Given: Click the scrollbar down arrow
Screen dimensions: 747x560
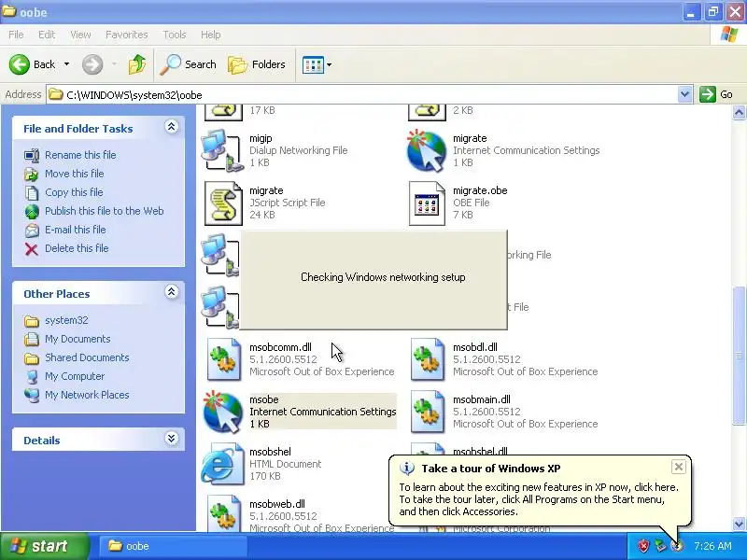Looking at the screenshot, I should [x=739, y=525].
